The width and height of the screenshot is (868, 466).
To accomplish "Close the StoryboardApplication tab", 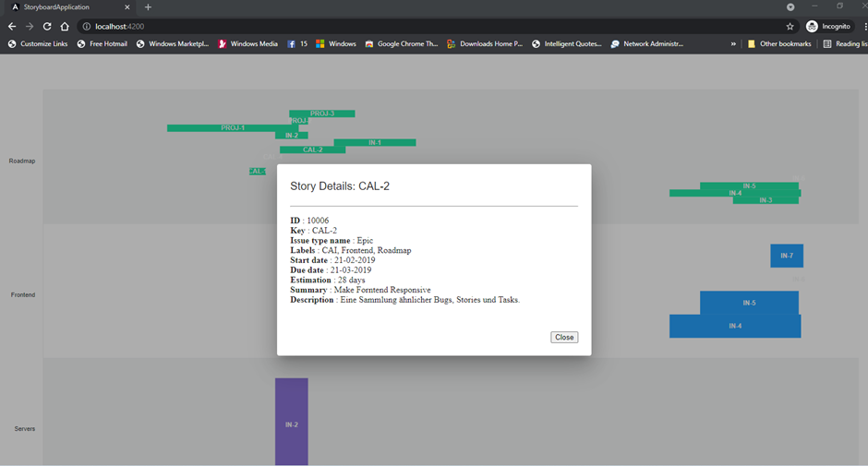I will tap(127, 7).
